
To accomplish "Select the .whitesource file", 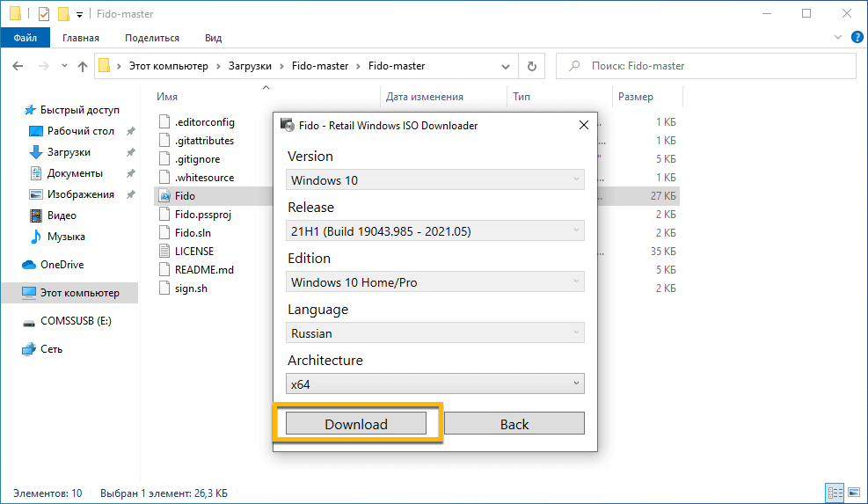I will 204,177.
